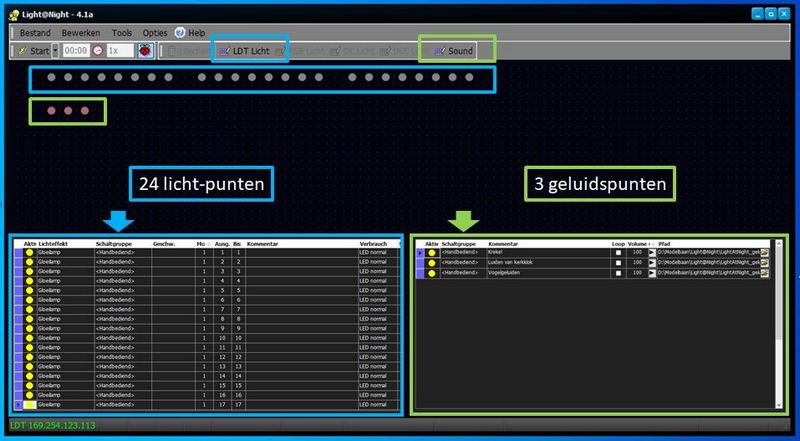Click Gloeilamp effect cell in output 8 row
This screenshot has height=441, width=800.
pos(65,319)
